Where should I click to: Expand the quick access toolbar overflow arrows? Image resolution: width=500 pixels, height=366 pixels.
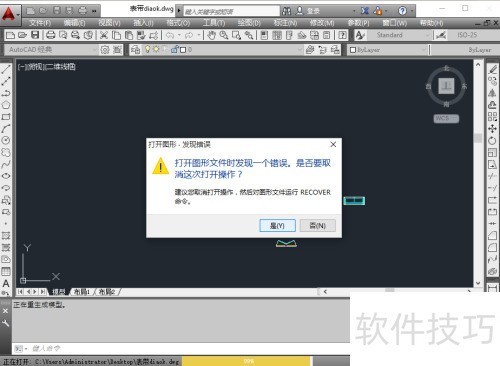94,11
